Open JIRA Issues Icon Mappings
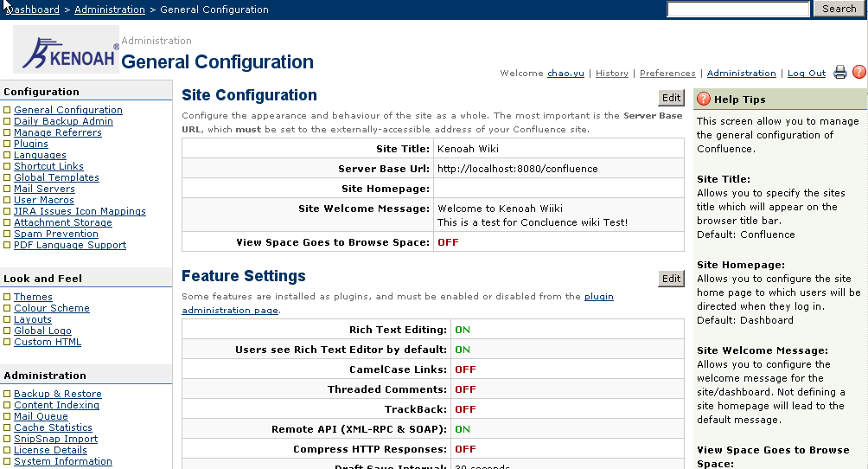The height and width of the screenshot is (469, 868). coord(80,211)
